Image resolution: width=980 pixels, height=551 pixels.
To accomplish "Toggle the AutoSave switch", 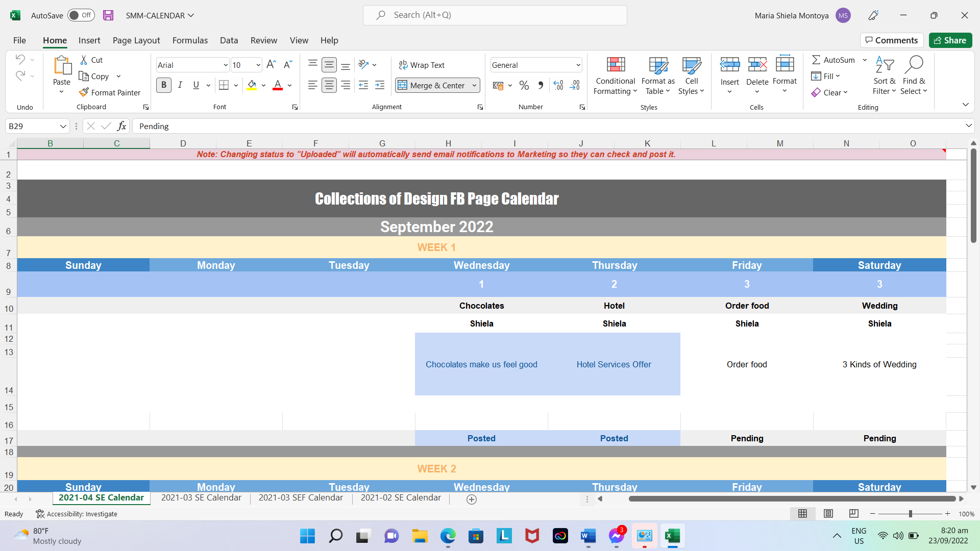I will pos(81,15).
